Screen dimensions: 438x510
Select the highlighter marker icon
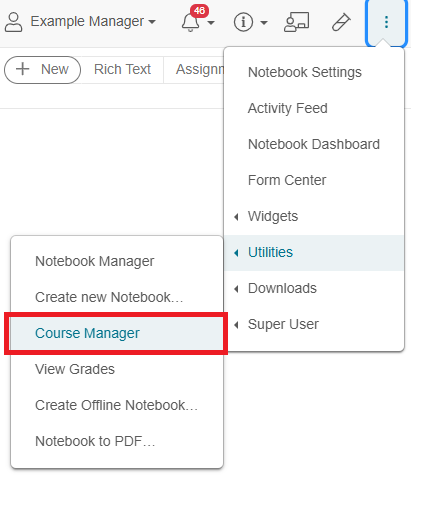[x=341, y=22]
